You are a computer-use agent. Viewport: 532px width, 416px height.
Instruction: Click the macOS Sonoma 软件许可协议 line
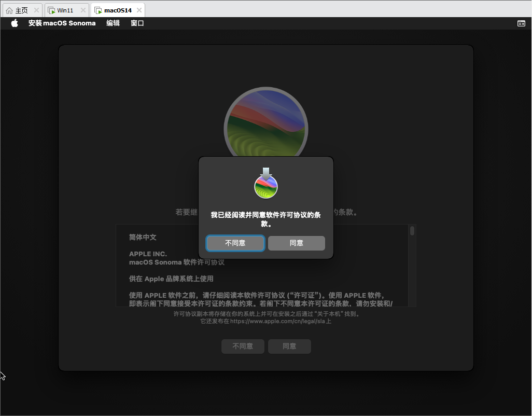[177, 262]
